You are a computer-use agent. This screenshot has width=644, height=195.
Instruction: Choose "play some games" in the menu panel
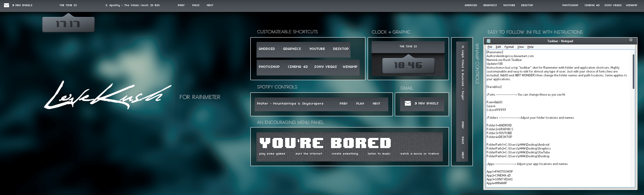point(272,154)
